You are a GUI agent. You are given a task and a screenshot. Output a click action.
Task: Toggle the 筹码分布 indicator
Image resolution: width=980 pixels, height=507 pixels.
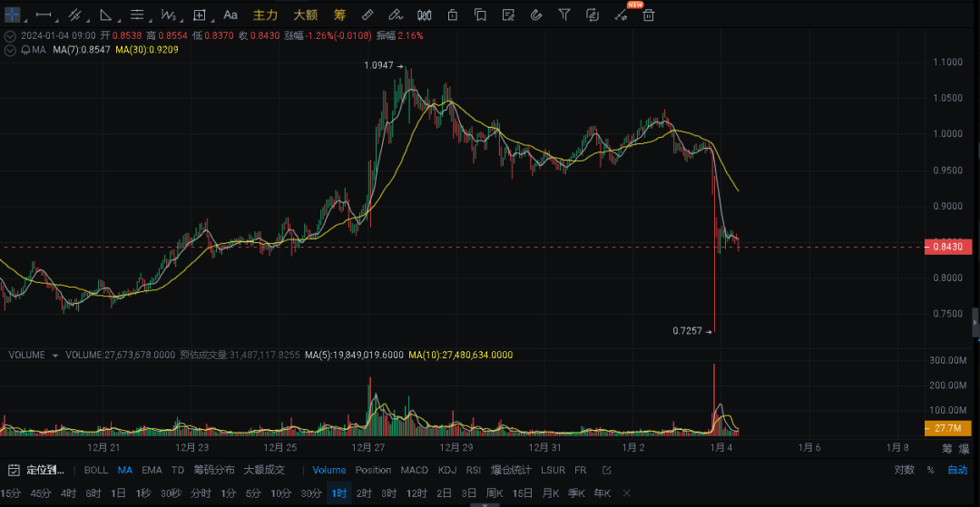[214, 470]
